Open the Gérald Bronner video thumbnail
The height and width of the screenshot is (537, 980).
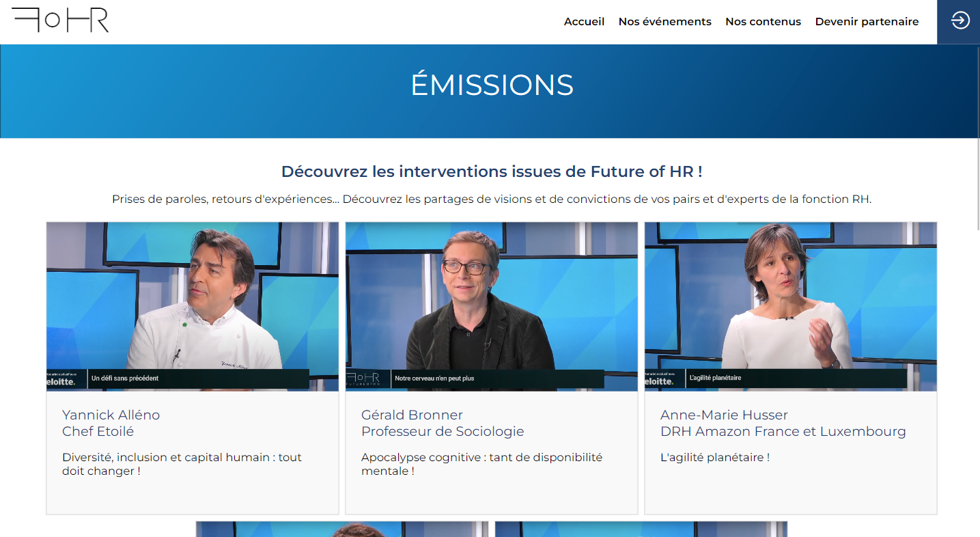click(491, 306)
